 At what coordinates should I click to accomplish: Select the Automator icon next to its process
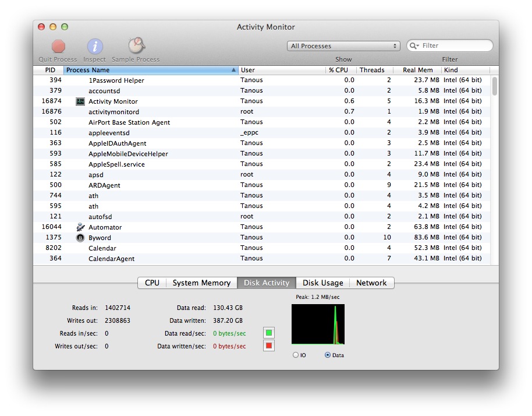point(80,227)
